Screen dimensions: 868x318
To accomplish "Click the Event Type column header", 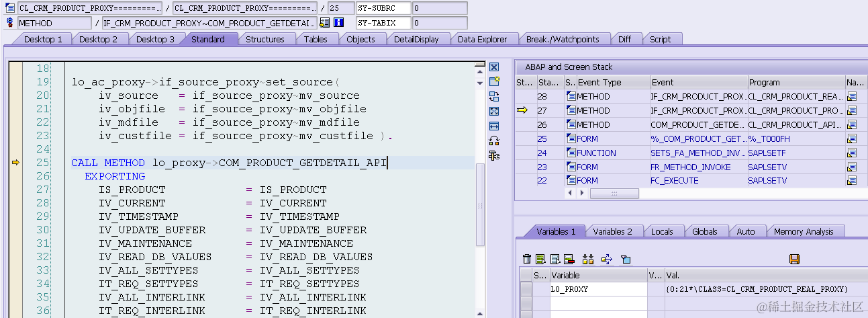I will pyautogui.click(x=612, y=83).
